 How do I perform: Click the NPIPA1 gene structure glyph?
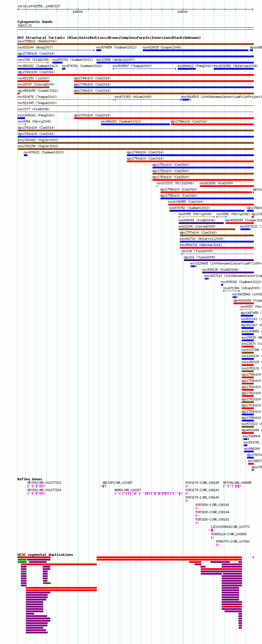pos(233,486)
